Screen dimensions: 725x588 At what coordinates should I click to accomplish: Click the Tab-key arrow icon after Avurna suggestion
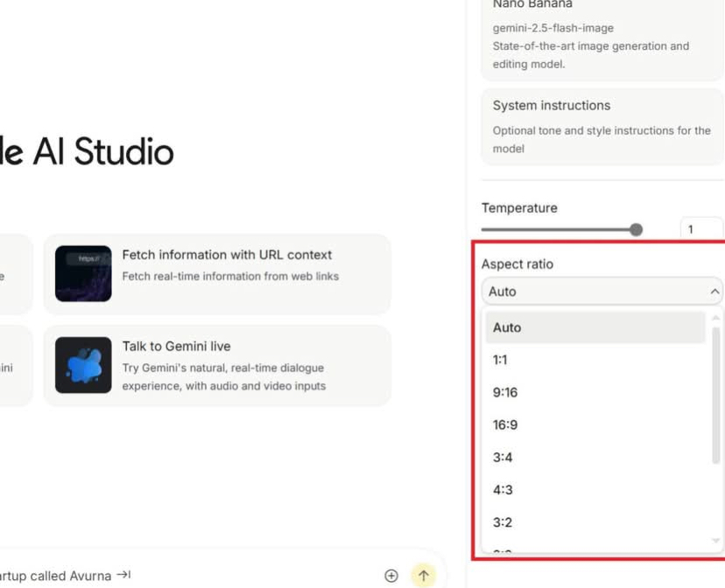(x=123, y=575)
